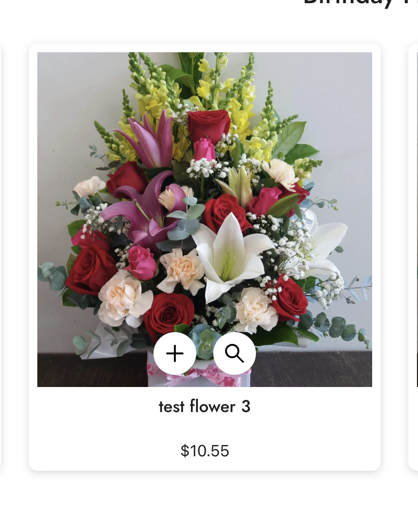Select the next product card on right edge
This screenshot has height=532, width=418.
point(413,257)
